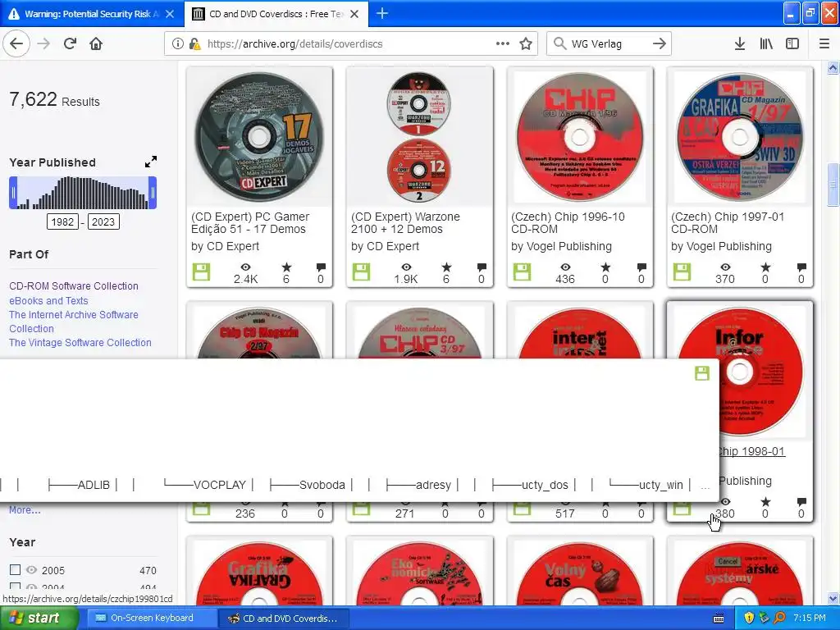The height and width of the screenshot is (630, 840).
Task: Click the views eye on the Chip 1997-01 card
Action: tap(725, 267)
